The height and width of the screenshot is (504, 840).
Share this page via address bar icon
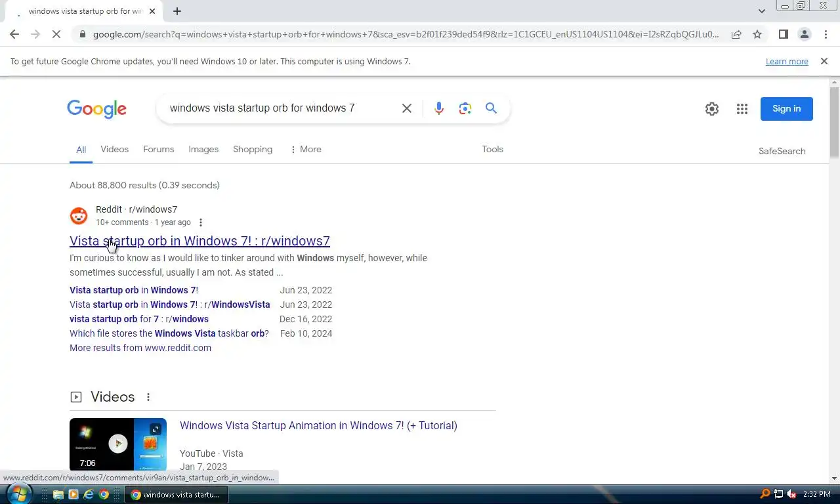[736, 34]
